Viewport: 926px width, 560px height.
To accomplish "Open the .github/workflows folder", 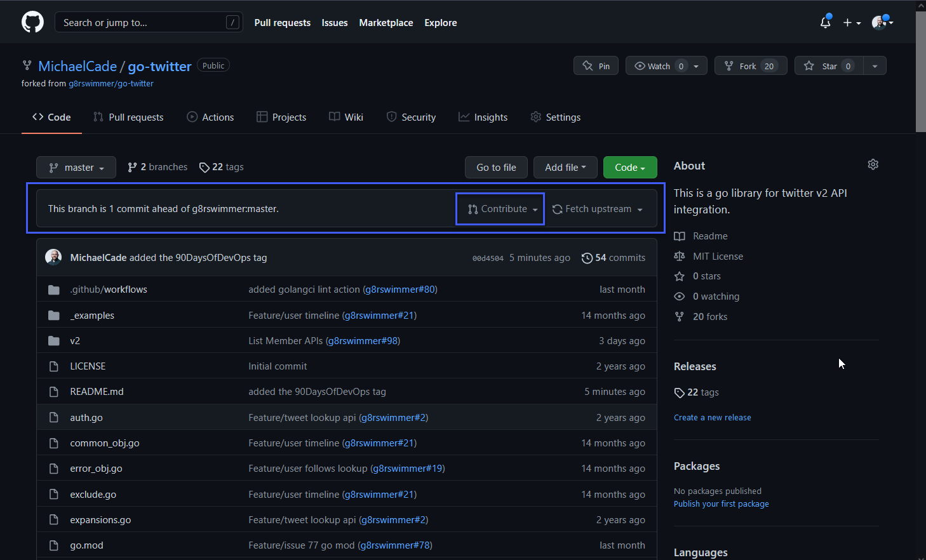I will click(x=109, y=289).
